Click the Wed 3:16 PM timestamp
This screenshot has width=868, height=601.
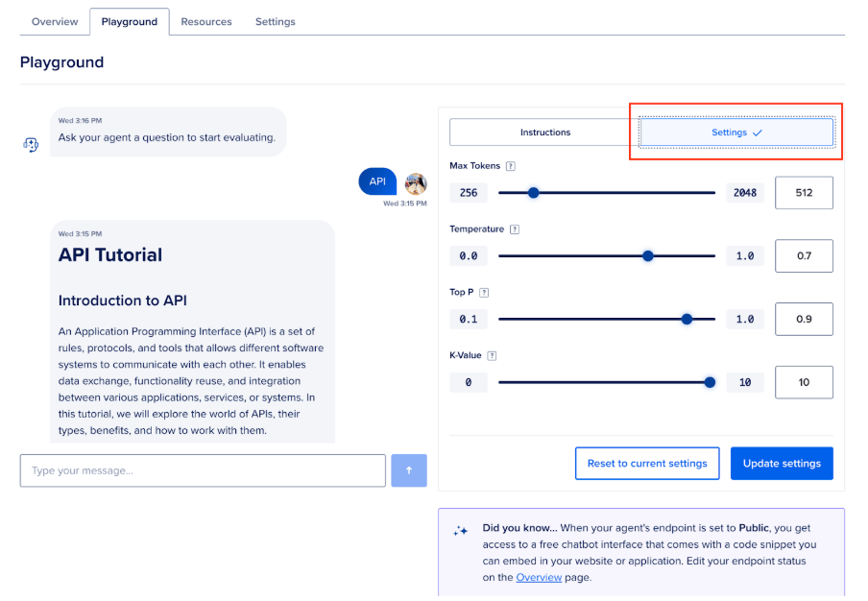[x=81, y=120]
